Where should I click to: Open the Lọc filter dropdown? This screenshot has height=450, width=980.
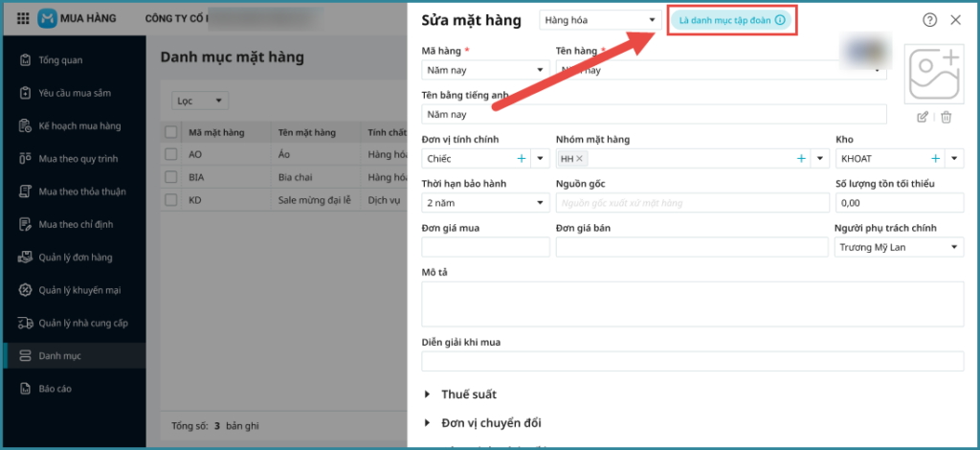200,101
